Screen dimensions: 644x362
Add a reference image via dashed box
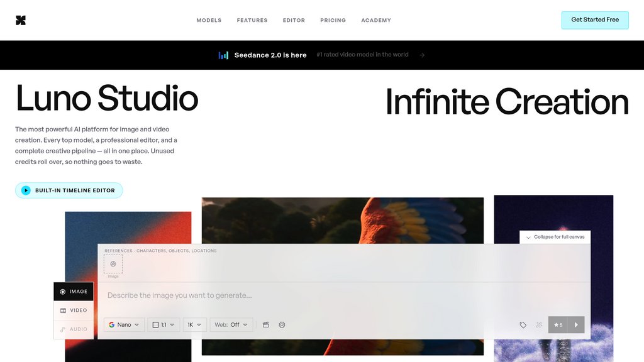tap(113, 264)
